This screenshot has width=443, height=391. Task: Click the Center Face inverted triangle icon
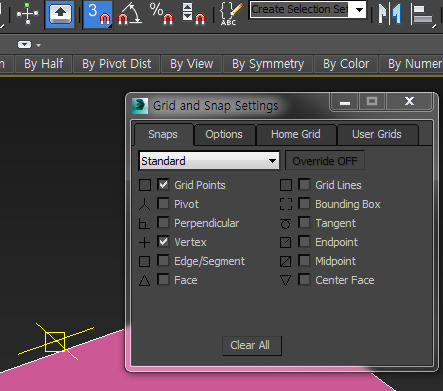[x=286, y=281]
